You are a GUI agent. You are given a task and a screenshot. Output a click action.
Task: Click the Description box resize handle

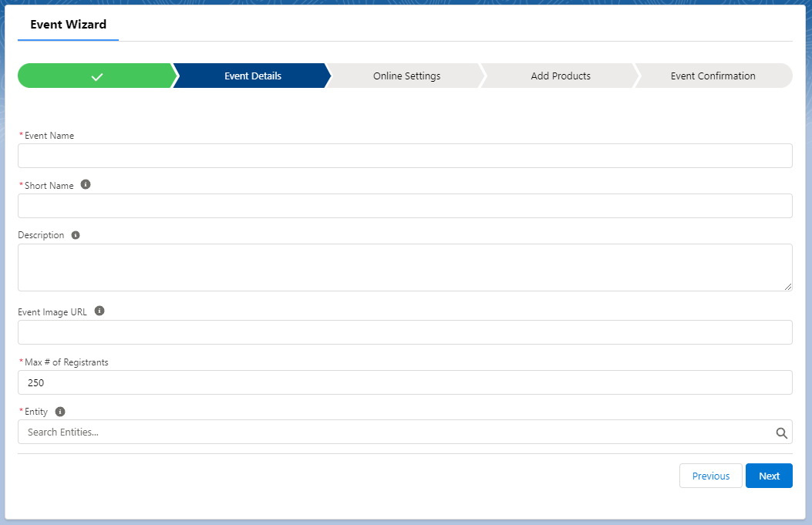pos(787,286)
